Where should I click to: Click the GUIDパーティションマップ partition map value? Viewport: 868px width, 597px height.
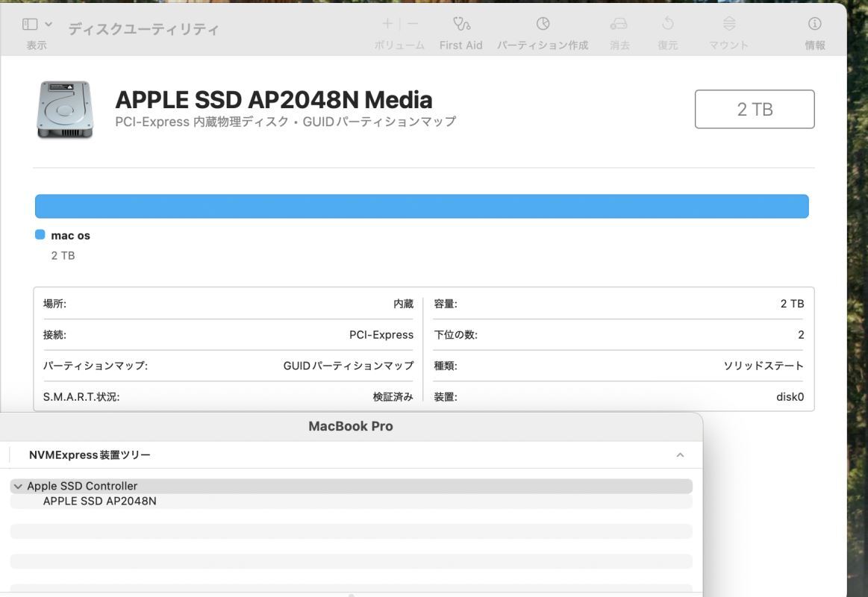(x=349, y=366)
